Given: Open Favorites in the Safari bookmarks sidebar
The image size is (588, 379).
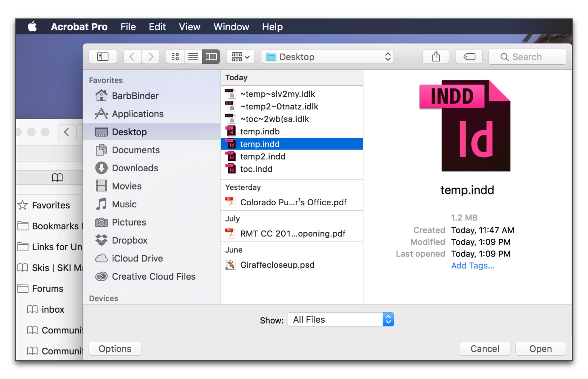Looking at the screenshot, I should [x=49, y=205].
